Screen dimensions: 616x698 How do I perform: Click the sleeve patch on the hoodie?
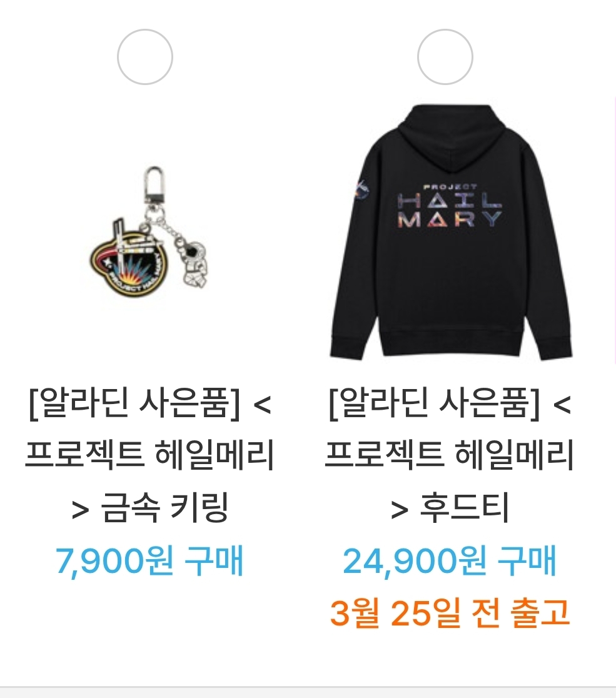361,191
